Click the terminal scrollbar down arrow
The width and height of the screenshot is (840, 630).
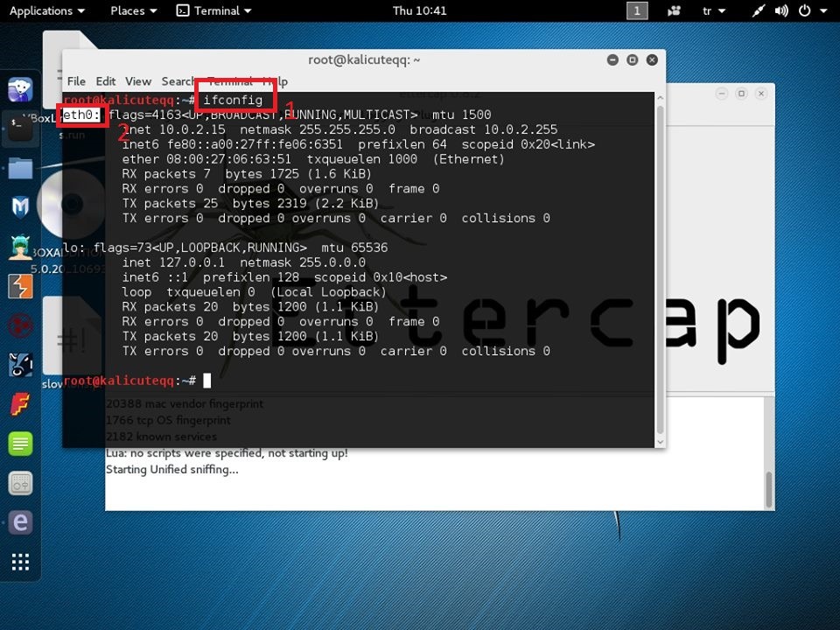pos(660,442)
